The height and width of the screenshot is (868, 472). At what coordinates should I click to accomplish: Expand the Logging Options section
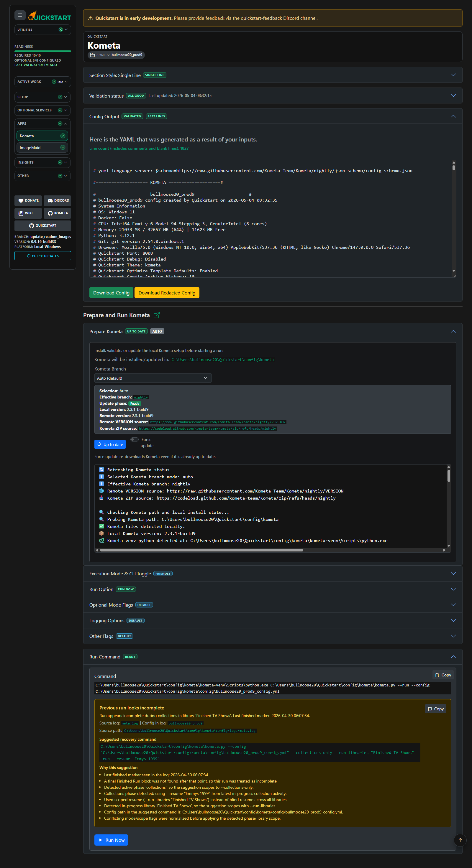point(273,621)
